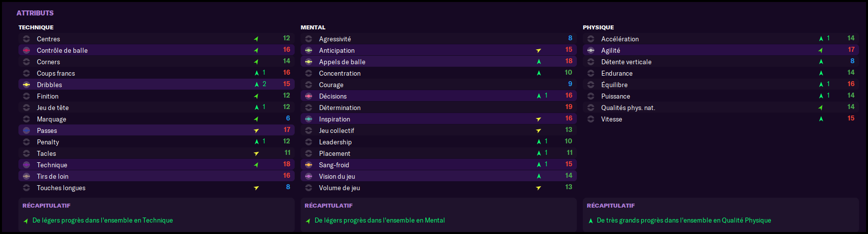The width and height of the screenshot is (868, 234).
Task: Click the Mental récapitulatif progress summary
Action: coord(379,220)
